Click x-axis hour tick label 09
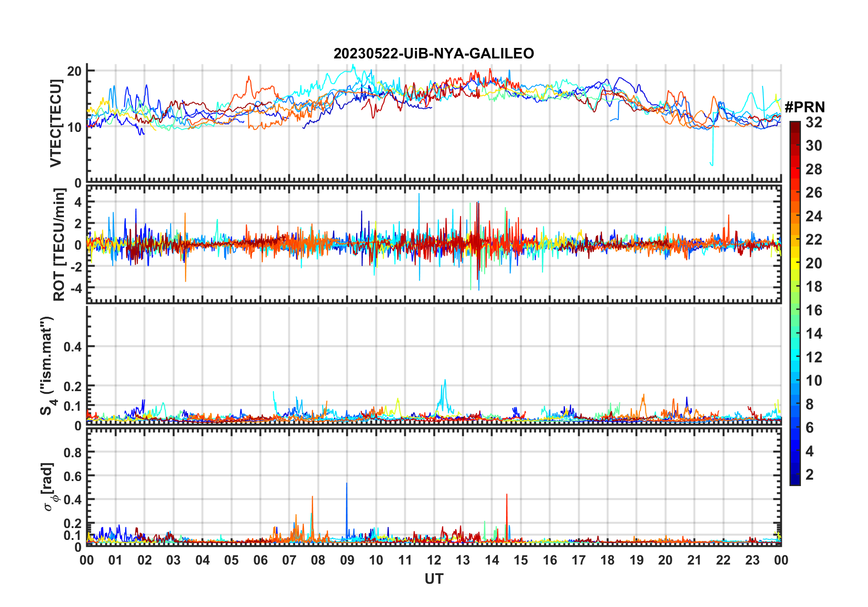 (x=347, y=560)
